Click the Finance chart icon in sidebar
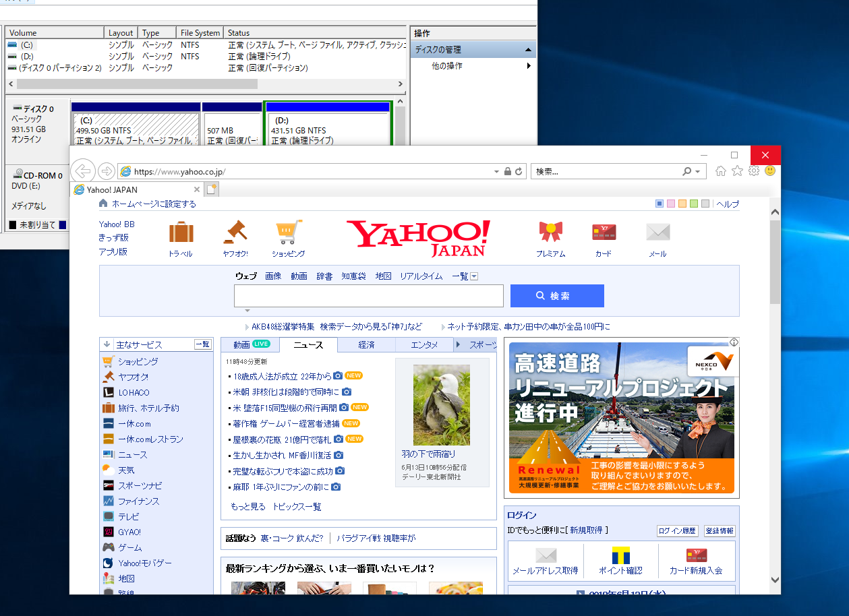The width and height of the screenshot is (849, 616). coord(108,501)
